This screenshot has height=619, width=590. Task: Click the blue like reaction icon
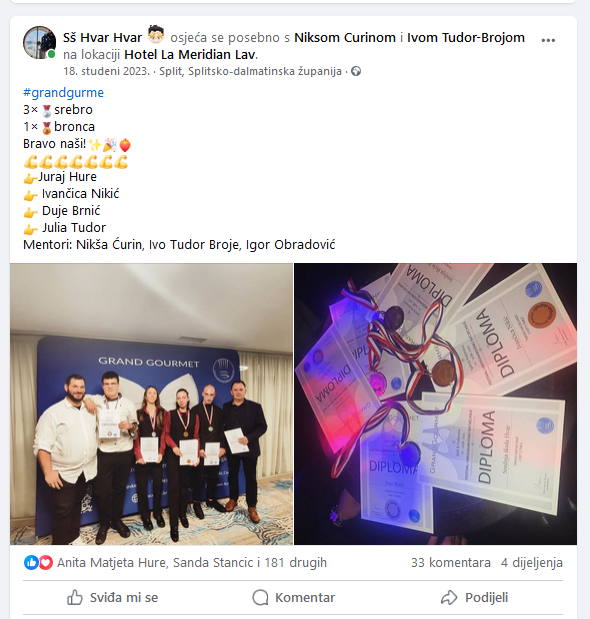click(x=31, y=563)
